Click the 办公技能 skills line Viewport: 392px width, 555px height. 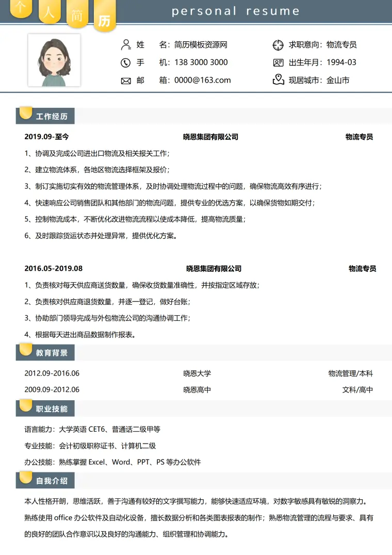(x=112, y=462)
